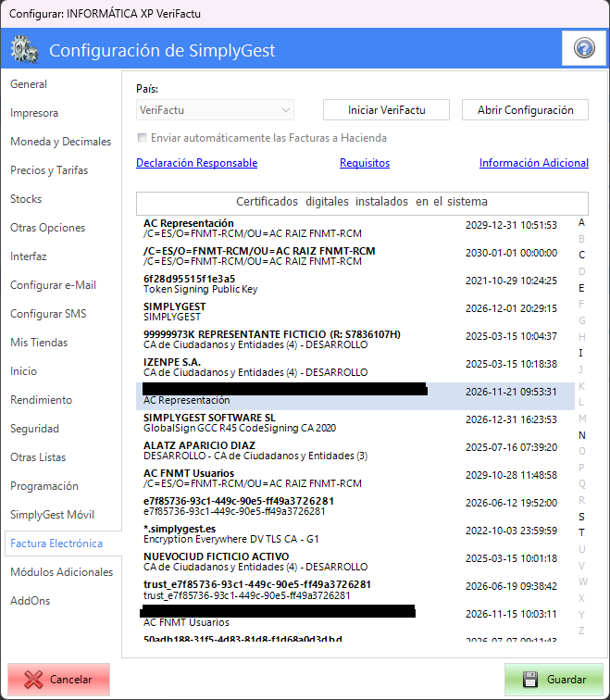This screenshot has height=700, width=610.
Task: Select 99999973K REPRESENTANTE FICTICIO certificate
Action: pos(355,339)
